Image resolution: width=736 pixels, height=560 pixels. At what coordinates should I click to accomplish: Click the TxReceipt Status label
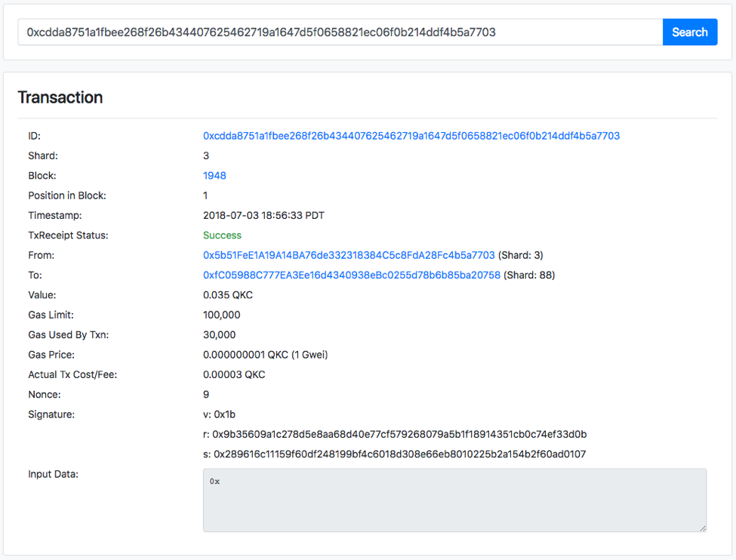point(68,235)
